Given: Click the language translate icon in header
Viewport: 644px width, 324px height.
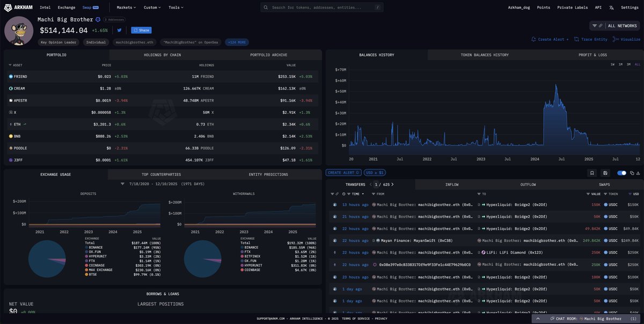Looking at the screenshot, I should pos(611,8).
